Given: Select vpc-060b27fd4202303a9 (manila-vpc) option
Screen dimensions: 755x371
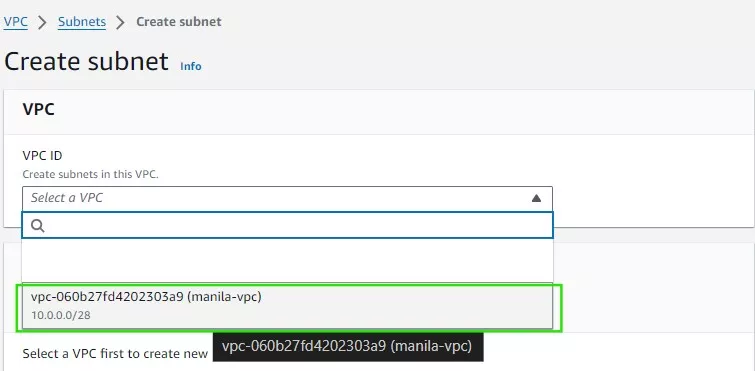Looking at the screenshot, I should point(287,307).
